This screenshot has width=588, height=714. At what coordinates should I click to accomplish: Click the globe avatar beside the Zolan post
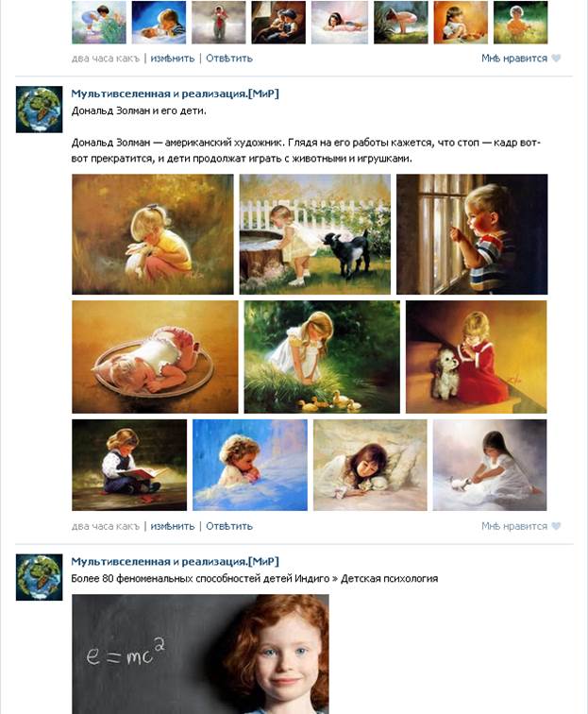pos(39,110)
